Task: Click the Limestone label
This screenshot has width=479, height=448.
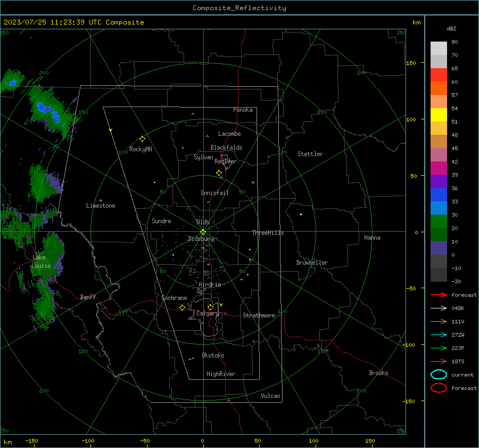Action: tap(101, 206)
